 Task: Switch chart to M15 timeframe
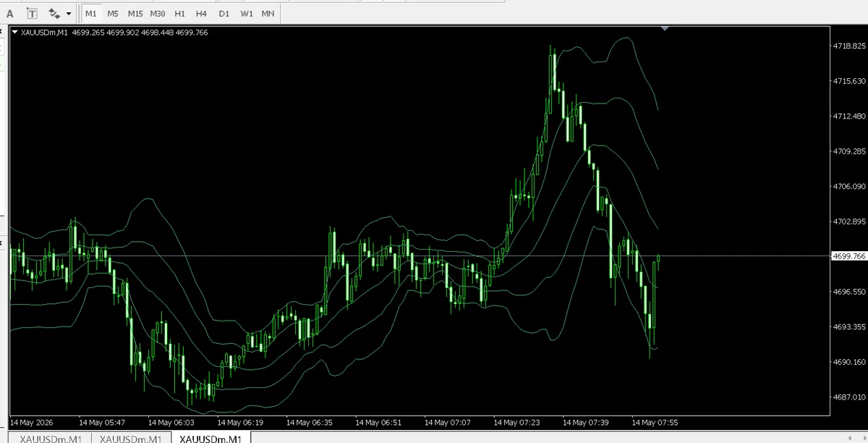pyautogui.click(x=135, y=13)
